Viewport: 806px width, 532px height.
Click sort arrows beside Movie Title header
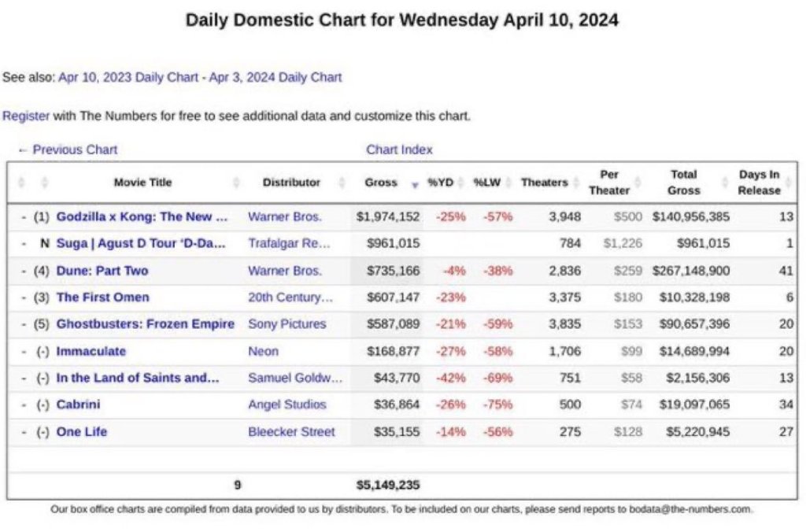click(237, 183)
